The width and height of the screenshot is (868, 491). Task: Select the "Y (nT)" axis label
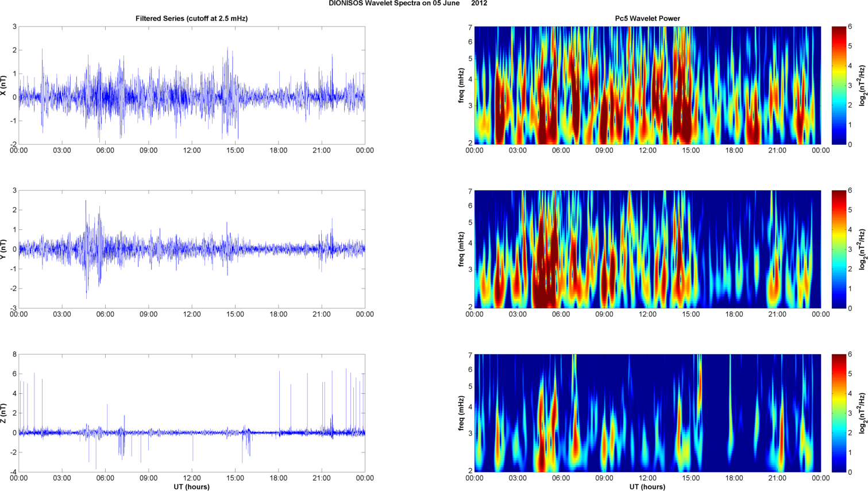(4, 249)
